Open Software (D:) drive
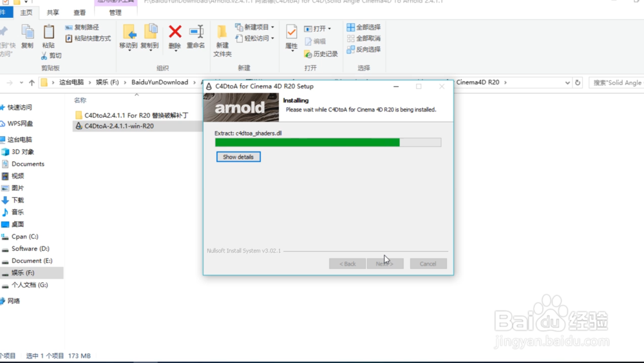644x363 pixels. (30, 248)
